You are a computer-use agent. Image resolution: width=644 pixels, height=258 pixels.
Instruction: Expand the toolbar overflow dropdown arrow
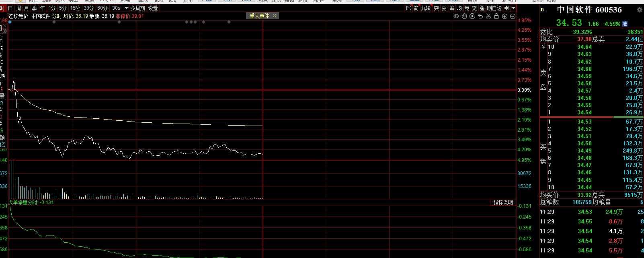tap(514, 8)
